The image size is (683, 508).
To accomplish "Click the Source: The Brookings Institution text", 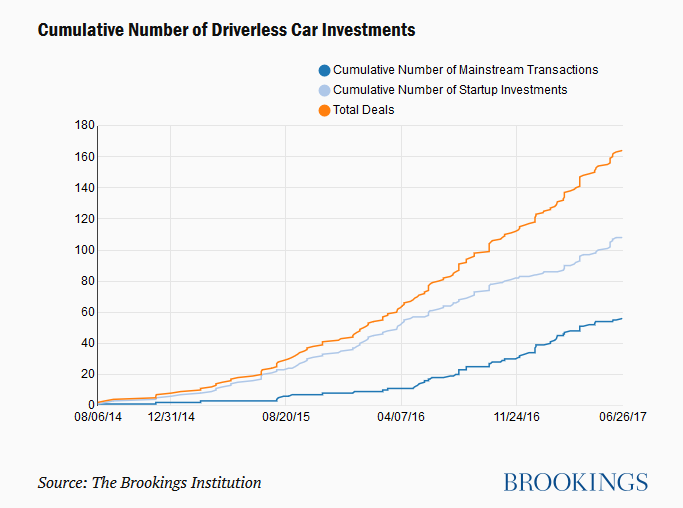I will coord(150,483).
